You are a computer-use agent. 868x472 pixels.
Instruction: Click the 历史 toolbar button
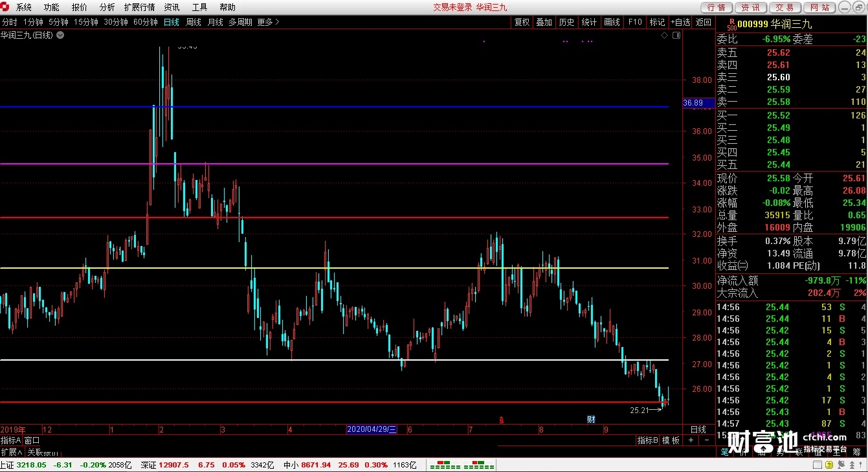point(566,22)
